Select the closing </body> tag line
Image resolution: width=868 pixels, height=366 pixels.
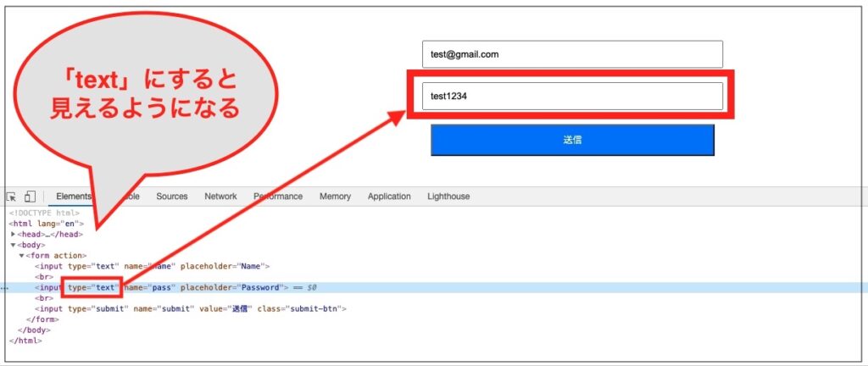(x=34, y=330)
